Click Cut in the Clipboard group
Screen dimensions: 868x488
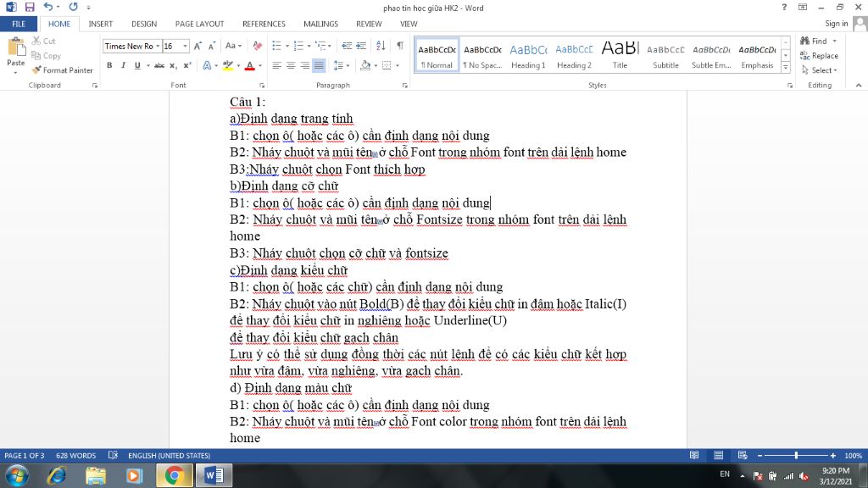[44, 41]
